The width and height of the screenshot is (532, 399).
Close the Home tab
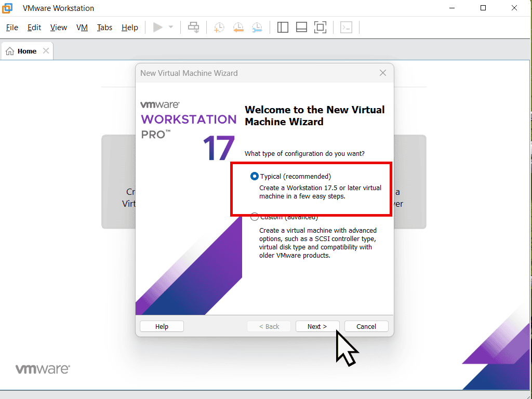[46, 51]
